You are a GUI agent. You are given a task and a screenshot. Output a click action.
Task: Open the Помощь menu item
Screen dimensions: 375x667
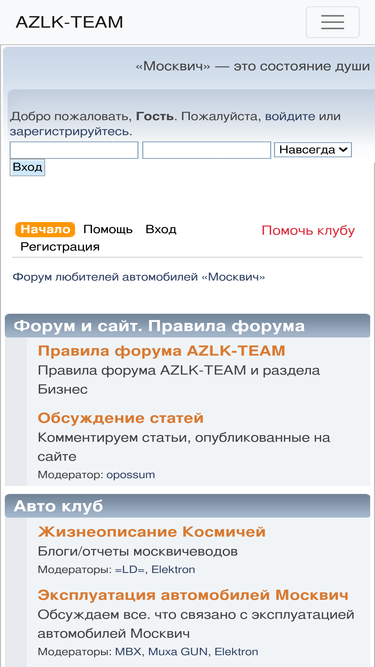click(108, 230)
